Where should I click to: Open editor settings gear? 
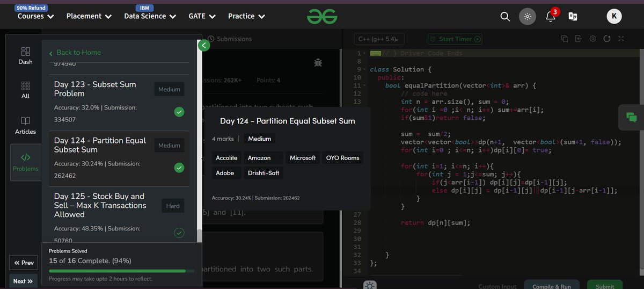592,39
